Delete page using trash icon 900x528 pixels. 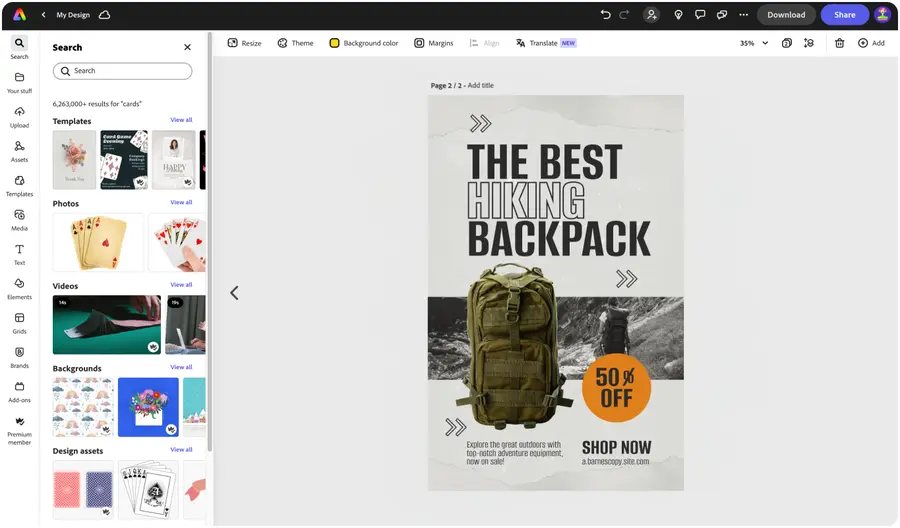coord(839,43)
